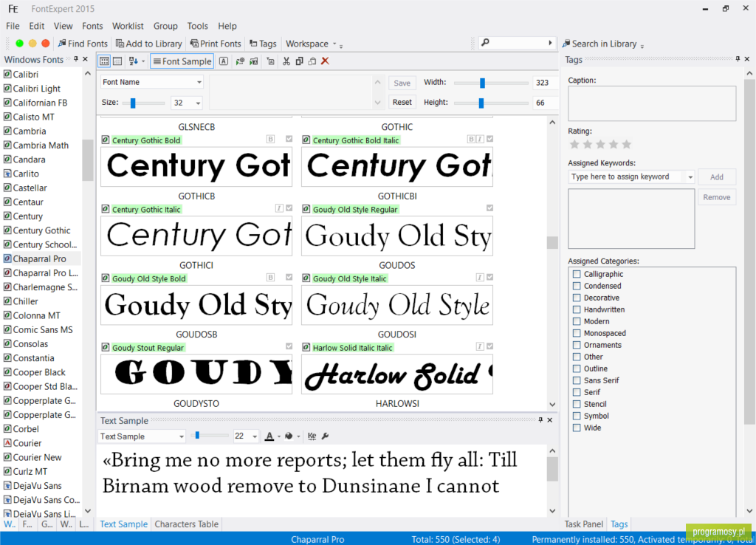
Task: Click the text color A icon
Action: [269, 436]
